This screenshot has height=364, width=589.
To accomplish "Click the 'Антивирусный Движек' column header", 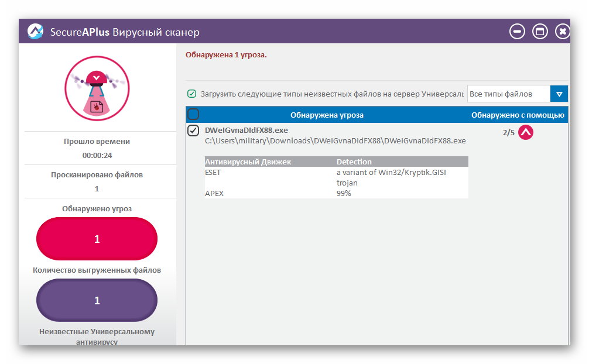I will click(248, 162).
